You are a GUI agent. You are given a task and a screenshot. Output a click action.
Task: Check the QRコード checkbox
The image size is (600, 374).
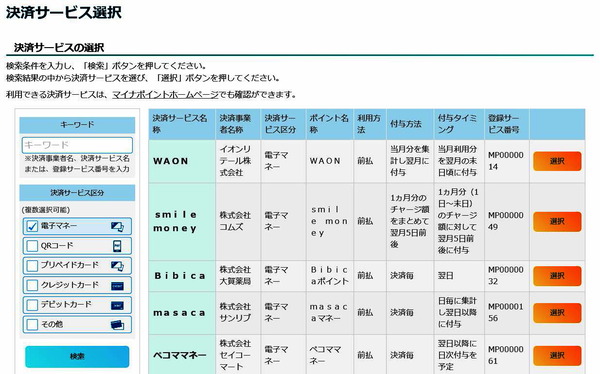coord(32,246)
